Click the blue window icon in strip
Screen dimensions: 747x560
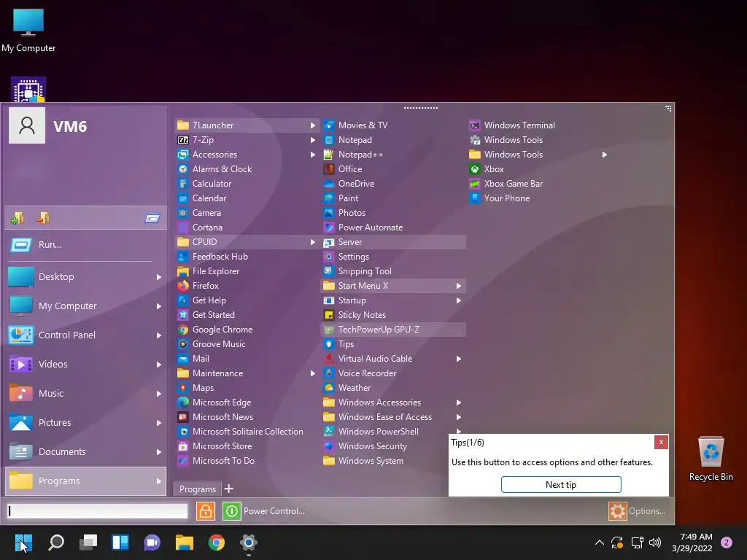[x=152, y=219]
